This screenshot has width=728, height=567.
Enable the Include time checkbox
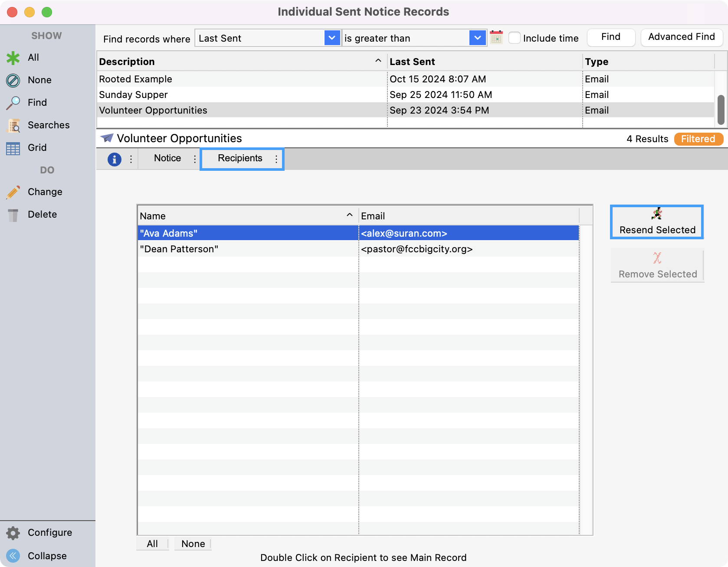click(x=514, y=38)
